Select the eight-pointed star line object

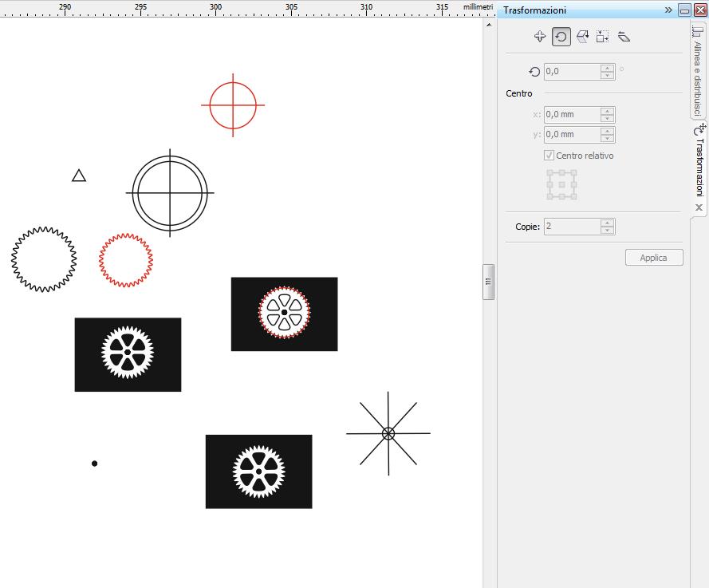click(388, 434)
